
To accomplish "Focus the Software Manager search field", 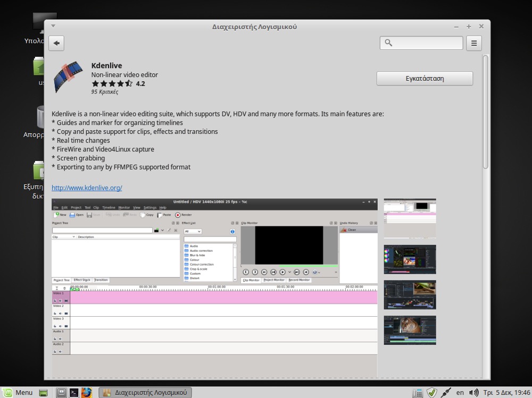I will tap(421, 43).
